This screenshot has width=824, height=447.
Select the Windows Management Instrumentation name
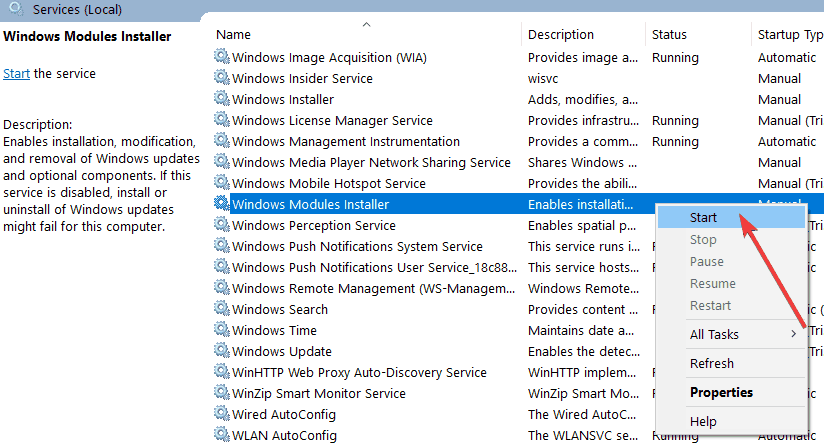pos(346,141)
